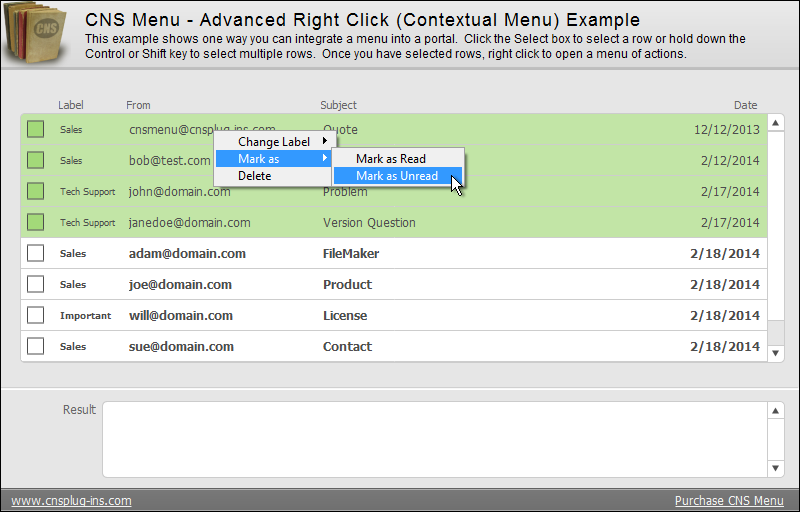Open the Purchase CNS Menu link
800x512 pixels.
coord(729,501)
